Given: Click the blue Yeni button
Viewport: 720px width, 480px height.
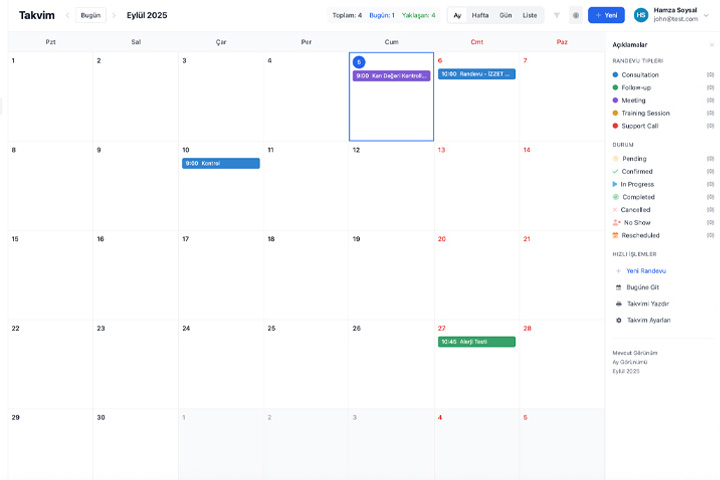Looking at the screenshot, I should click(x=606, y=15).
